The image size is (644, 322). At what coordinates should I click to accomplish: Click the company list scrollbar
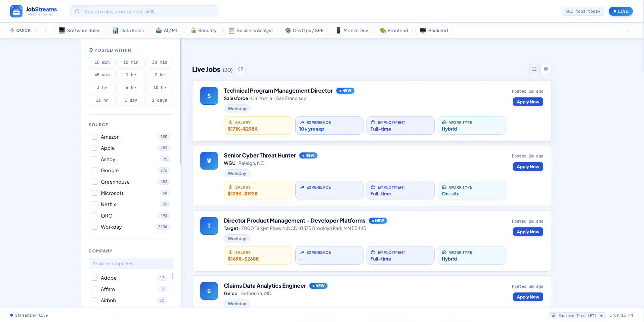172,276
